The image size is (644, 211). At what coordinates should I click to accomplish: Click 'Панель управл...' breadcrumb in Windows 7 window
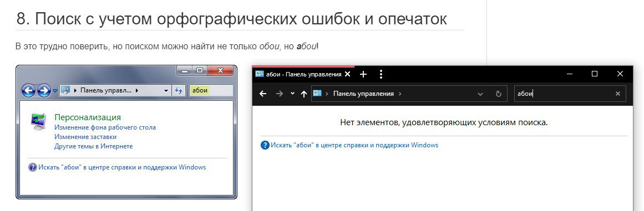click(106, 90)
